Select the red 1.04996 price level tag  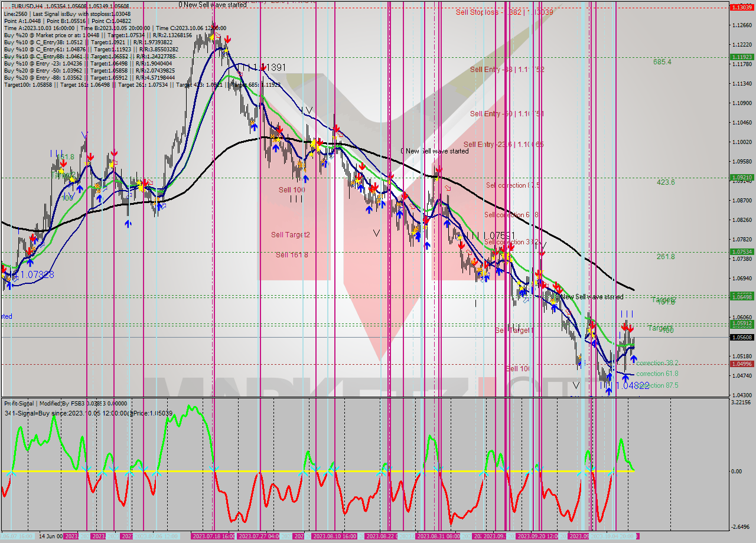tap(741, 364)
